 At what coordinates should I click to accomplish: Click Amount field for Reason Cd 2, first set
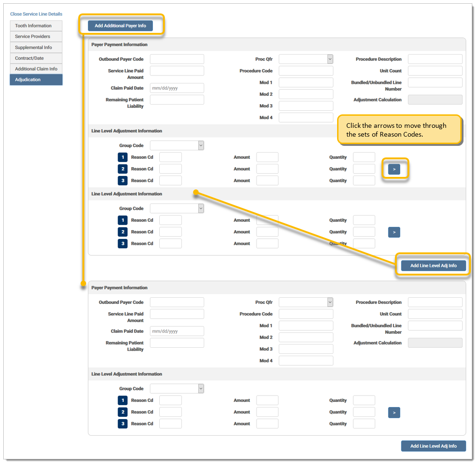pyautogui.click(x=267, y=169)
